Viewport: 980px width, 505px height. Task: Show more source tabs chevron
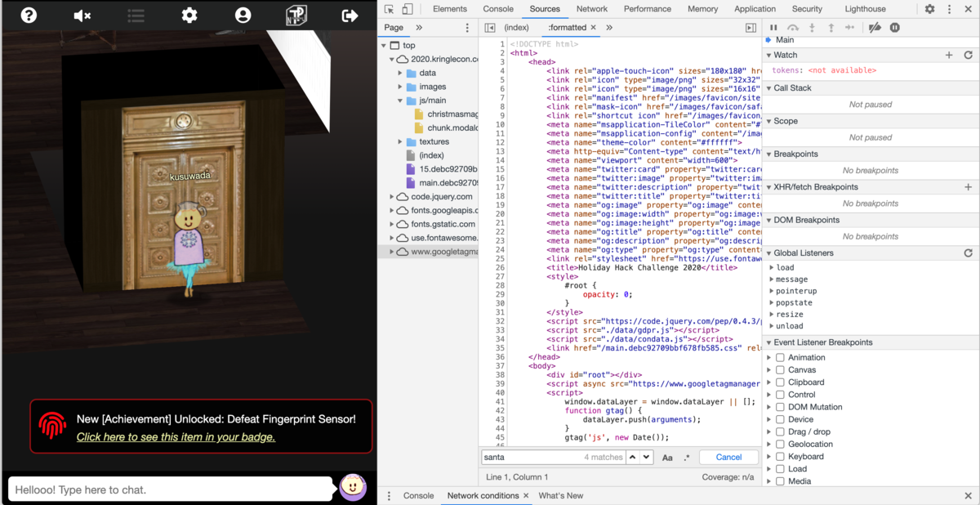[x=609, y=28]
